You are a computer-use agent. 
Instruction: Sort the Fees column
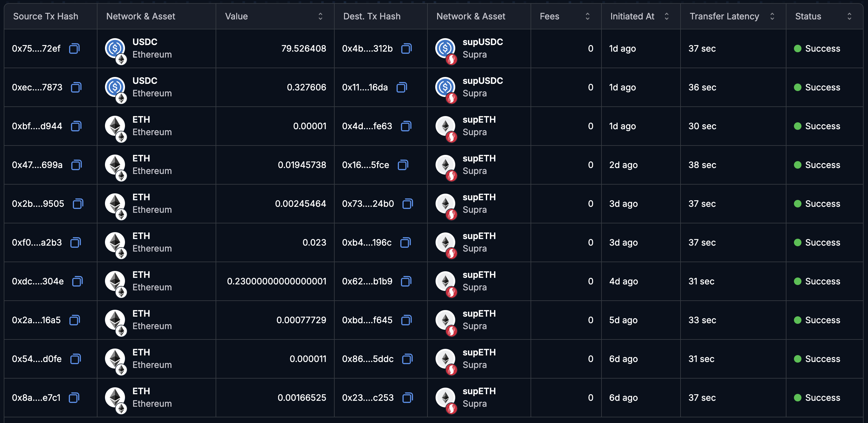pos(587,16)
